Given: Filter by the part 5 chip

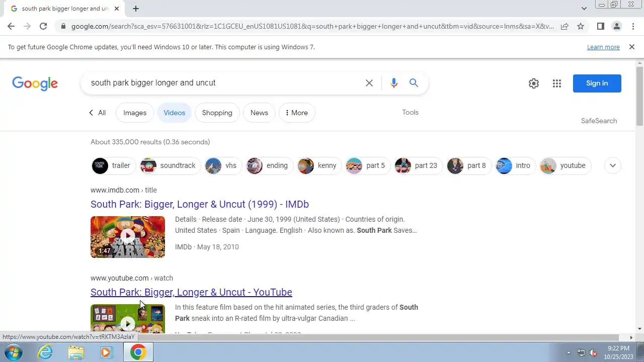Looking at the screenshot, I should point(368,165).
